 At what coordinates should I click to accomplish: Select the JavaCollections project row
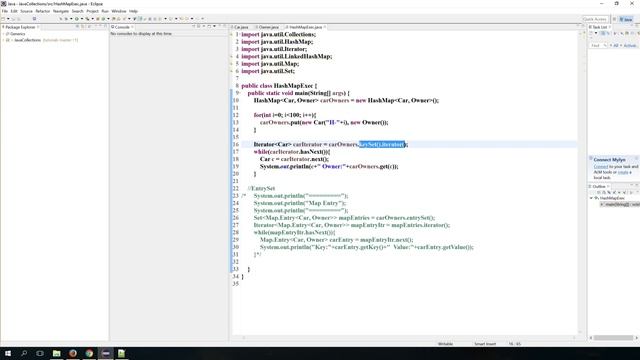click(x=41, y=40)
